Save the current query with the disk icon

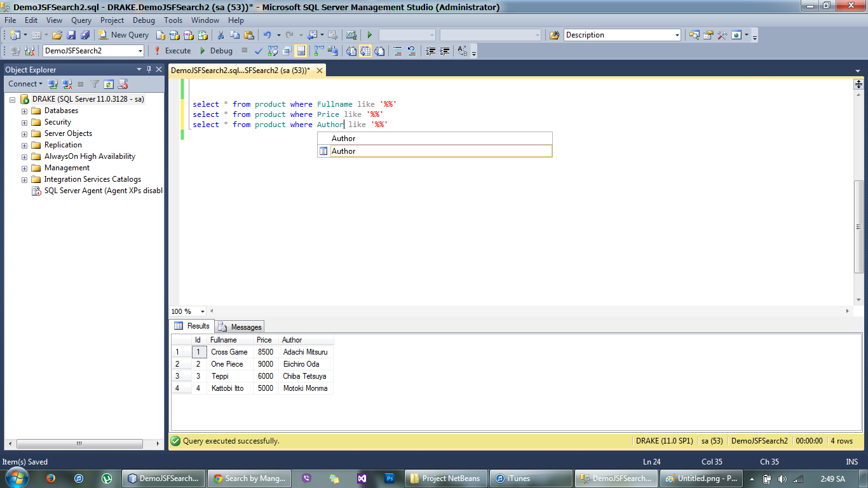(71, 35)
